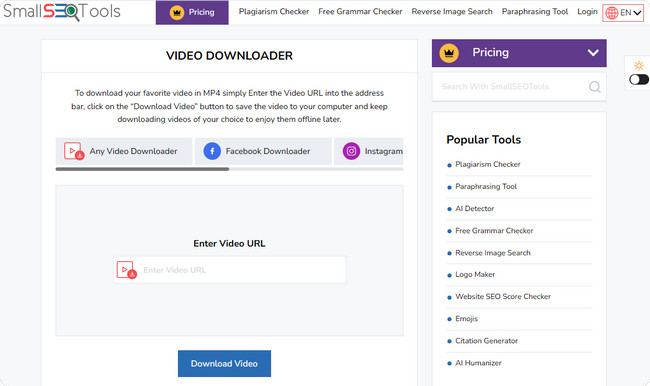Open AI Humanizer in Popular Tools
The height and width of the screenshot is (386, 650).
(478, 363)
